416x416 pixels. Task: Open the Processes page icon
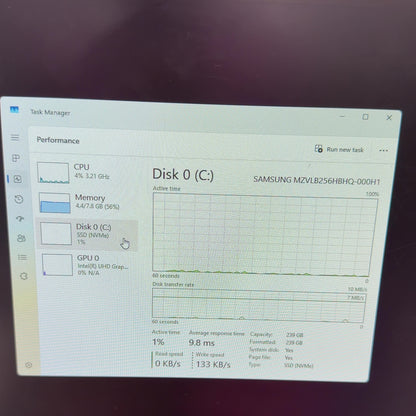[x=16, y=158]
